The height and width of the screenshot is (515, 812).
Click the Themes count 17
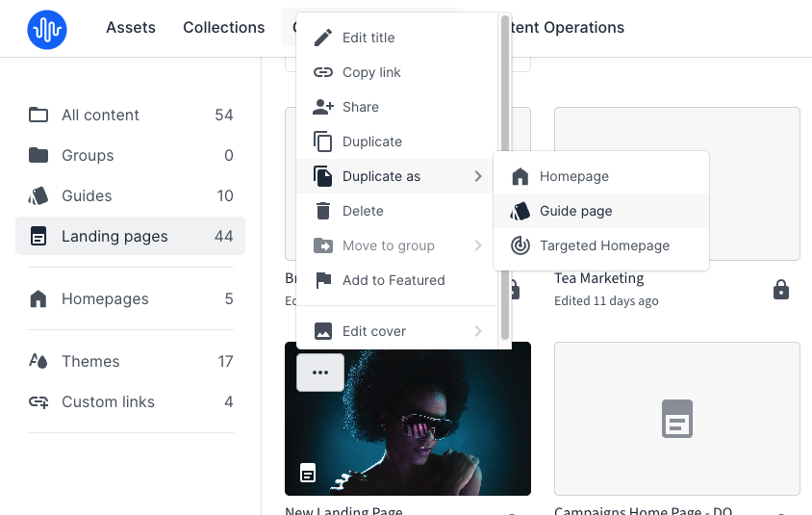coord(225,361)
